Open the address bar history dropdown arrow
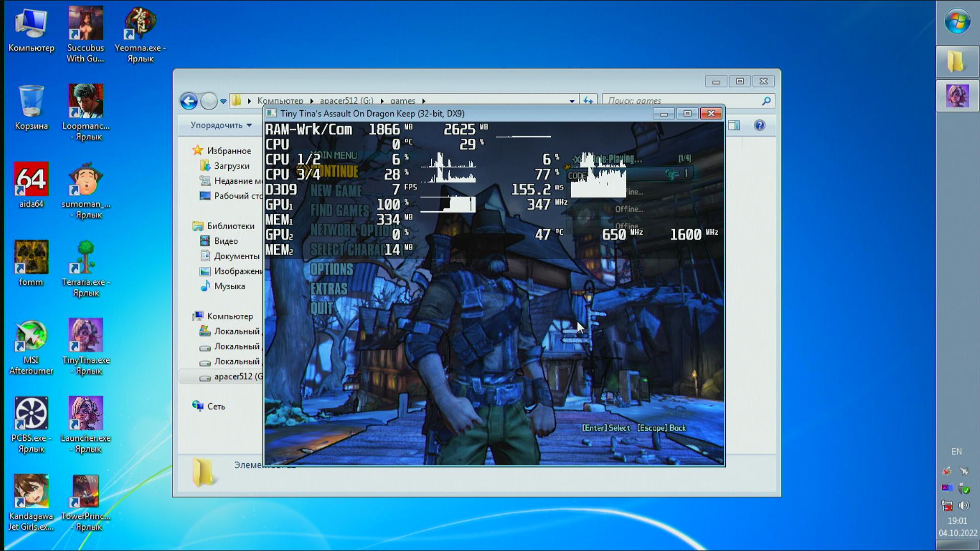This screenshot has height=551, width=980. click(x=572, y=101)
